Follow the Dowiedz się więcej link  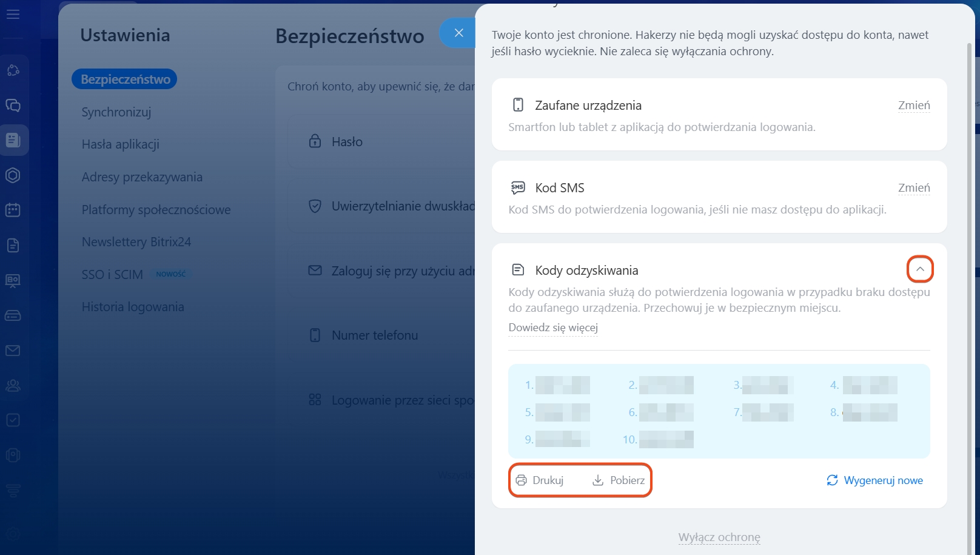pos(553,328)
